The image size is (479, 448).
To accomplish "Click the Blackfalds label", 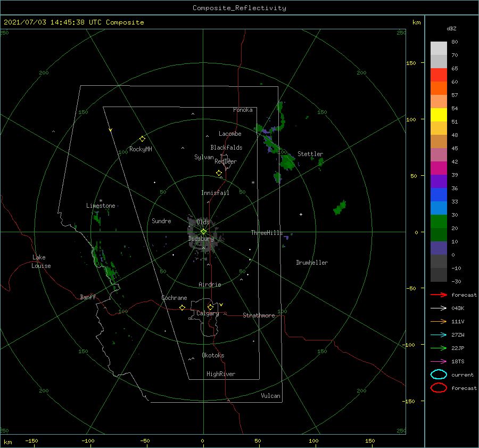I will [x=226, y=148].
